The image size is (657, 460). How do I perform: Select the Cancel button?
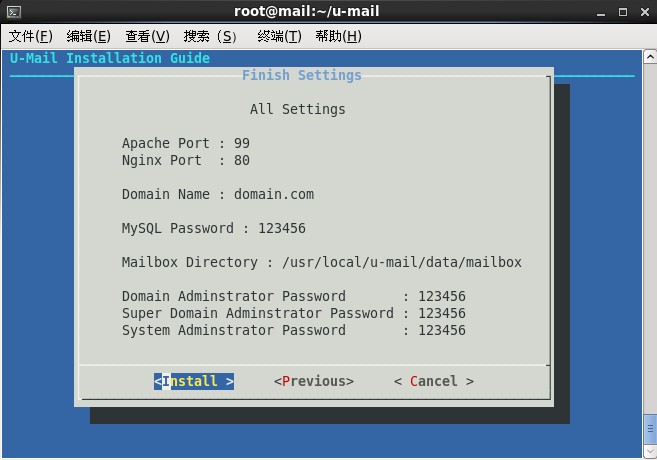[x=433, y=381]
